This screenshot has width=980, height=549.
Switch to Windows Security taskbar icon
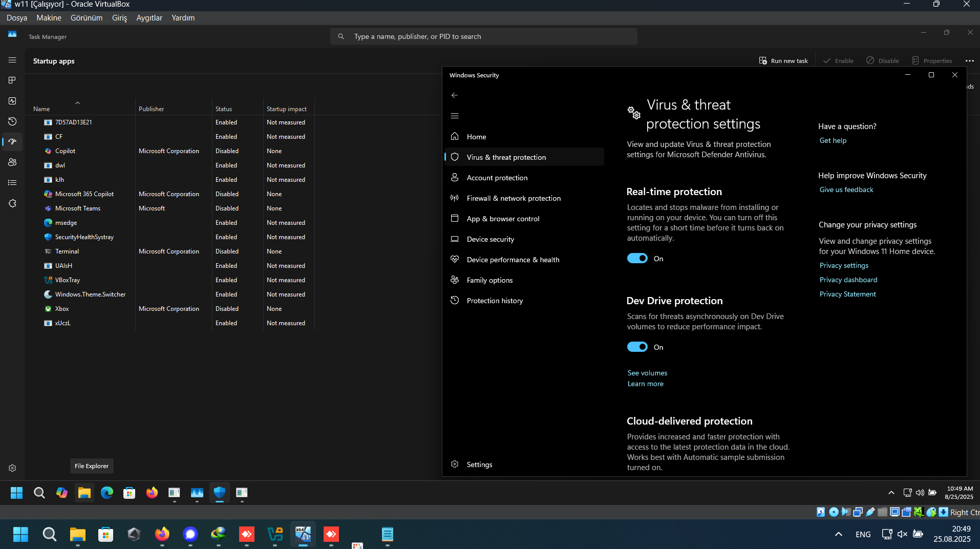click(220, 493)
